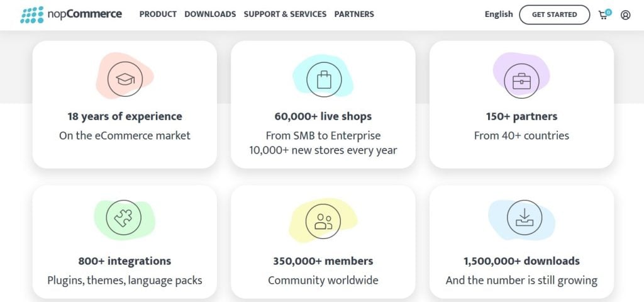Open the user account profile icon
Viewport: 644px width, 302px height.
point(625,15)
